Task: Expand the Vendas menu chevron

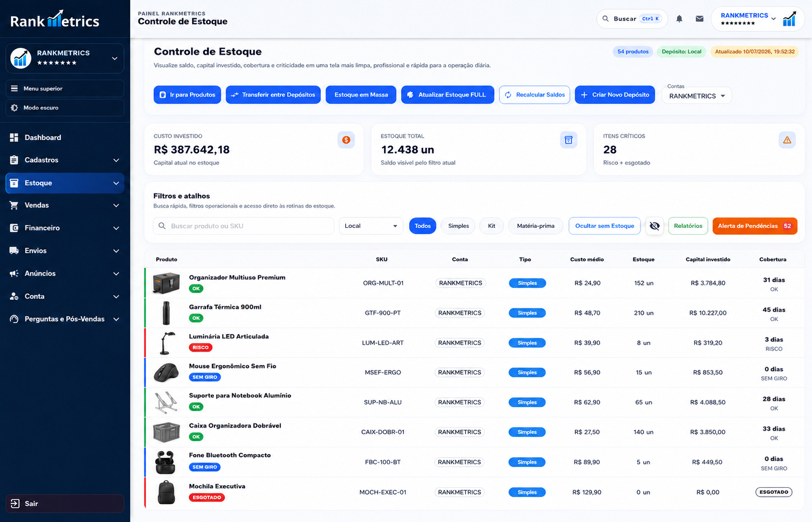Action: (x=116, y=205)
